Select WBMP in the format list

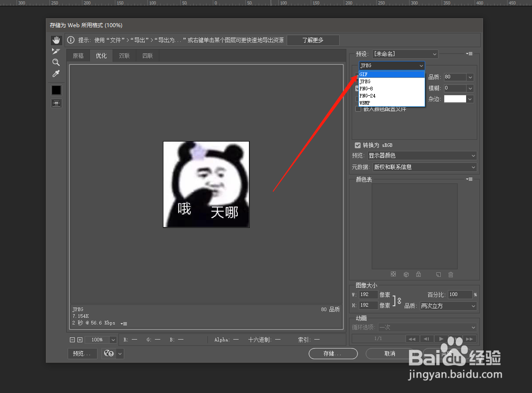click(392, 103)
